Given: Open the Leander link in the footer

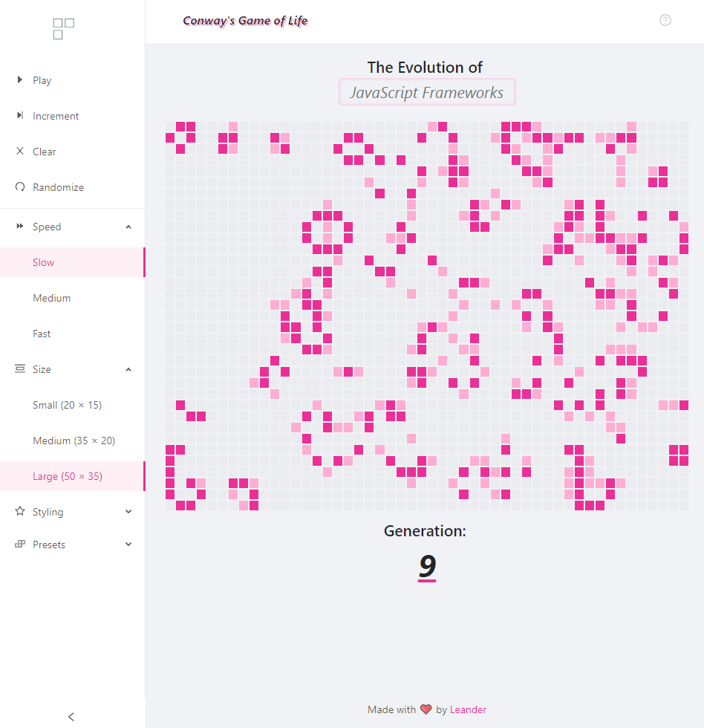Looking at the screenshot, I should click(468, 709).
